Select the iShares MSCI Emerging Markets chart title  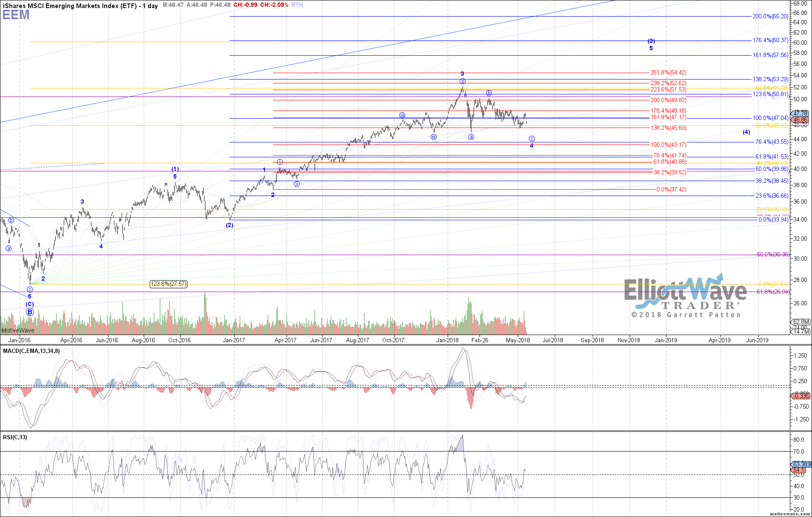coord(80,6)
